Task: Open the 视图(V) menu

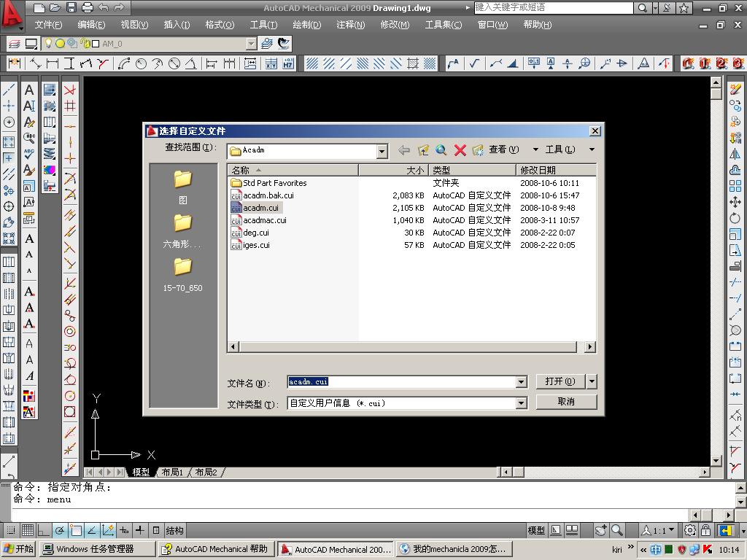Action: click(x=134, y=25)
